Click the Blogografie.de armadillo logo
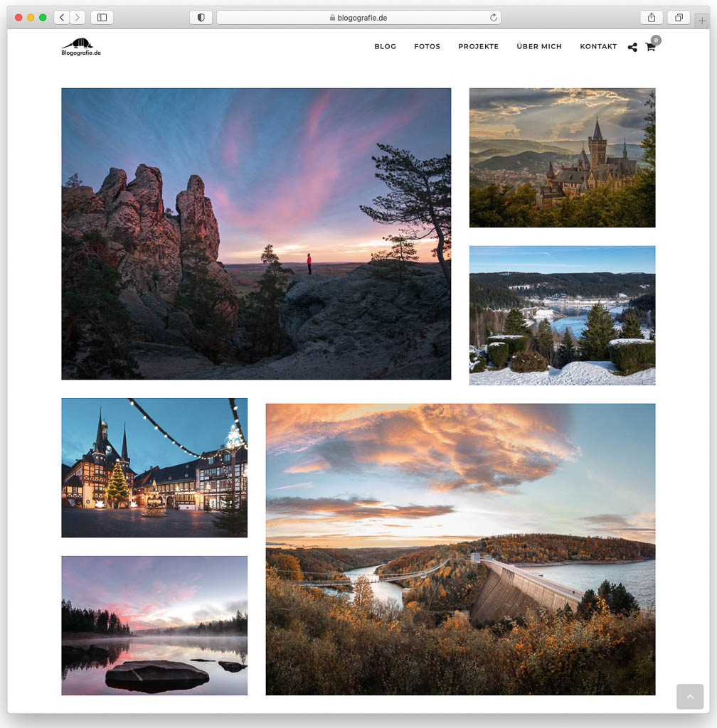Viewport: 717px width, 728px height. [x=81, y=47]
